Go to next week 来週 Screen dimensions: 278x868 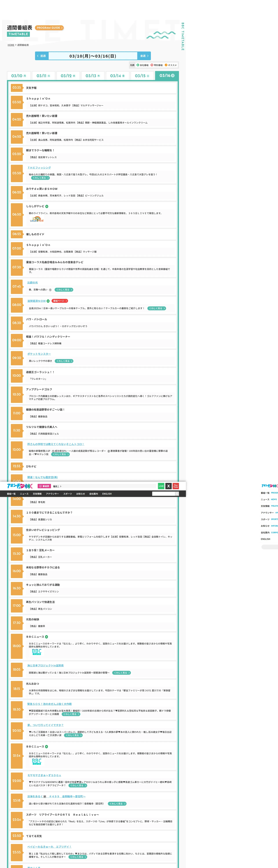click(144, 56)
